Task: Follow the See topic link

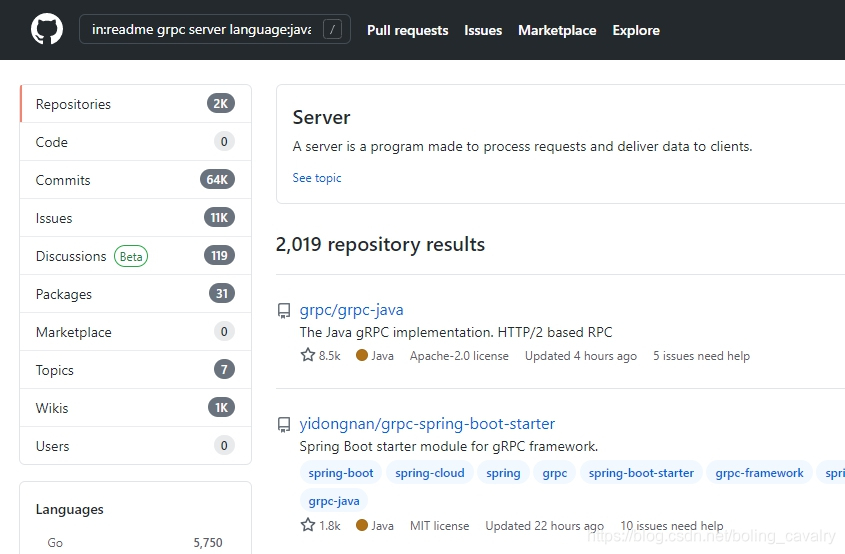Action: [x=317, y=178]
